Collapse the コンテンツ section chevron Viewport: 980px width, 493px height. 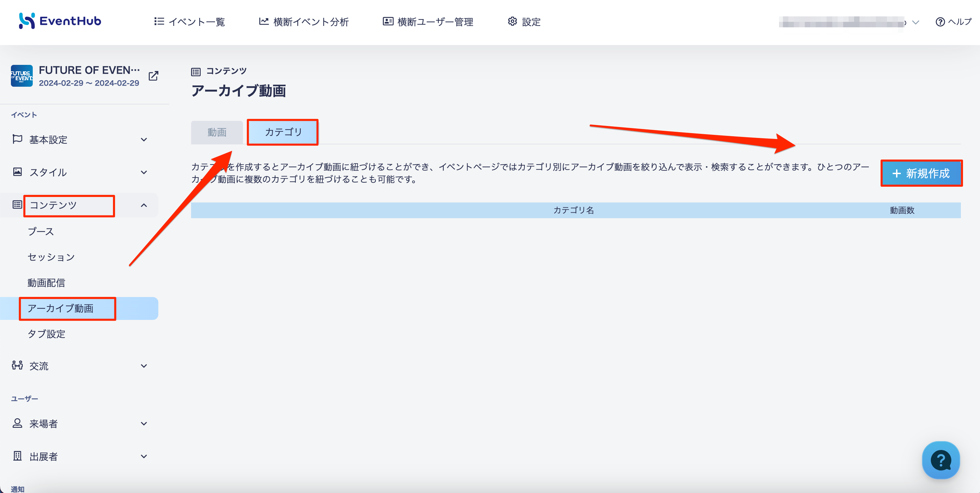tap(144, 206)
